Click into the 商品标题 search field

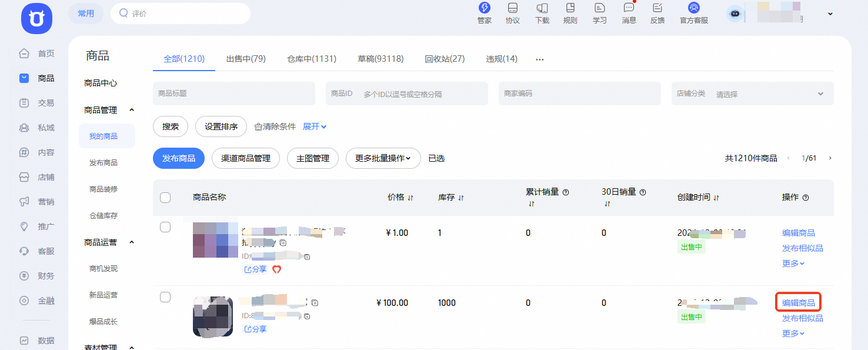point(234,94)
